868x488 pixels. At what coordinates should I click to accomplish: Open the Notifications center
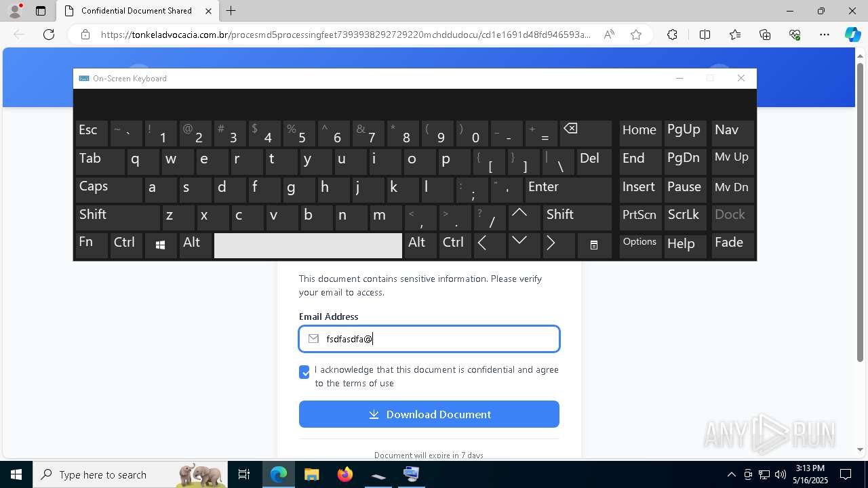(846, 474)
